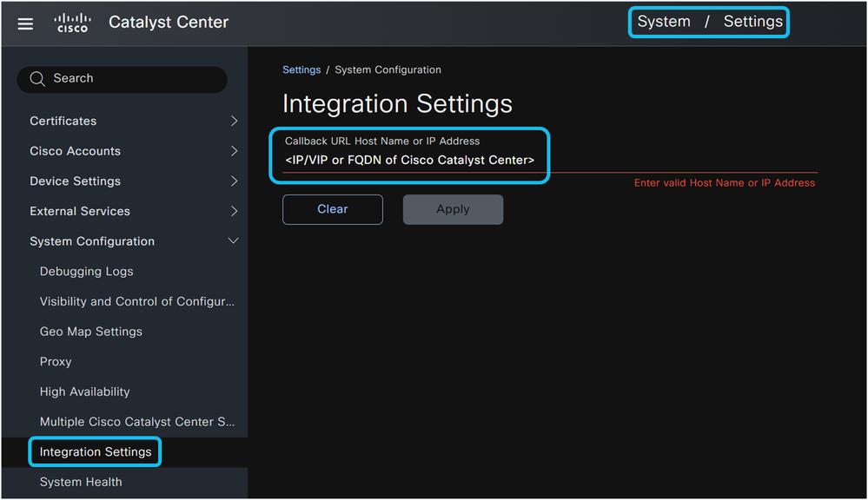Open the Settings breadcrumb link

[301, 69]
